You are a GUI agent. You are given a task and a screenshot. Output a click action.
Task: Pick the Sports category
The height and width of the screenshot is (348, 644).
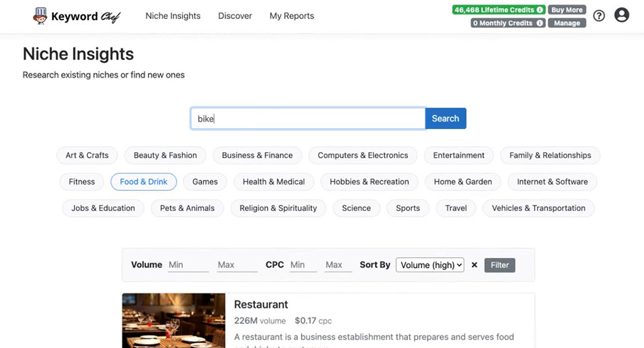point(408,208)
